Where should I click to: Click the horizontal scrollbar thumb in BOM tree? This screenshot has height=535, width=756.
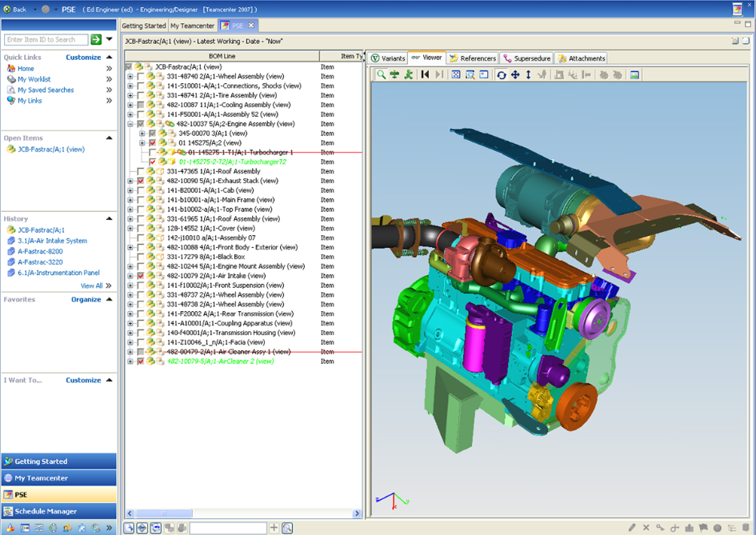pyautogui.click(x=163, y=513)
